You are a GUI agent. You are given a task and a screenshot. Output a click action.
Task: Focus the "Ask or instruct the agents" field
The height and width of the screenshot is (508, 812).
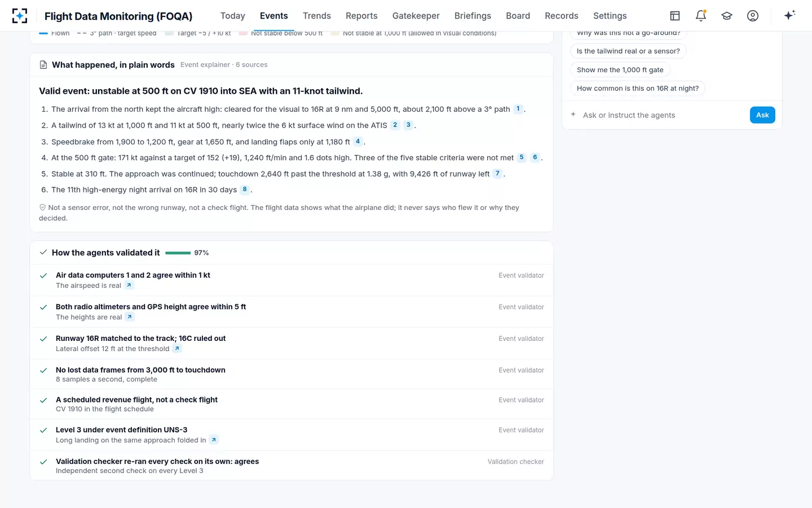coord(663,115)
